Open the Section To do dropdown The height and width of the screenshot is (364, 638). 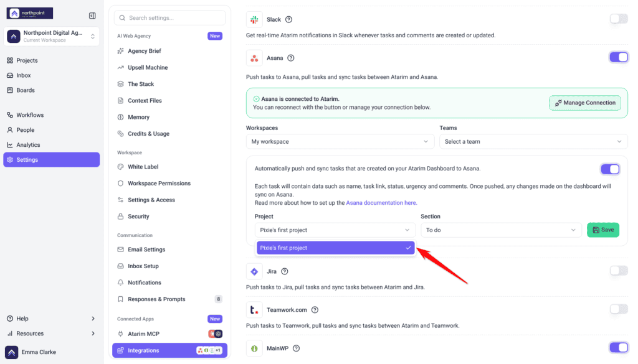click(x=501, y=230)
